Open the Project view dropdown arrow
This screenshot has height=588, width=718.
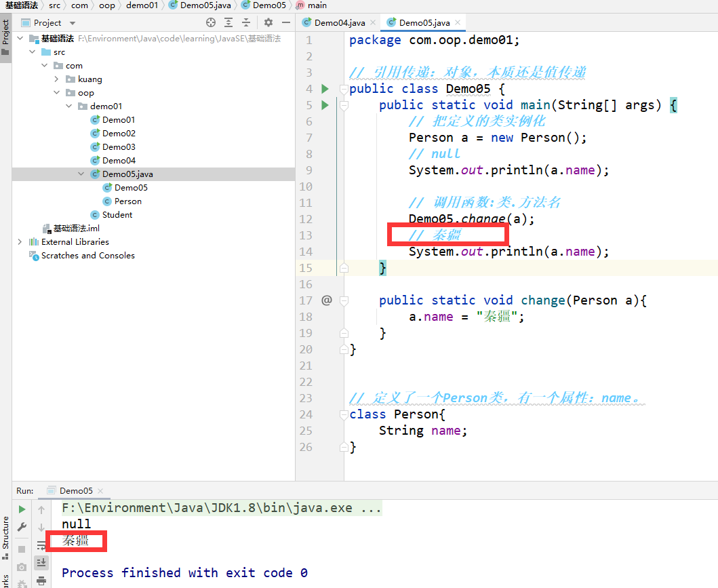click(x=73, y=23)
